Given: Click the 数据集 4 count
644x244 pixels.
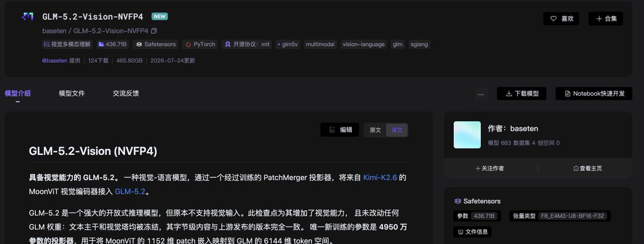Looking at the screenshot, I should (x=524, y=143).
